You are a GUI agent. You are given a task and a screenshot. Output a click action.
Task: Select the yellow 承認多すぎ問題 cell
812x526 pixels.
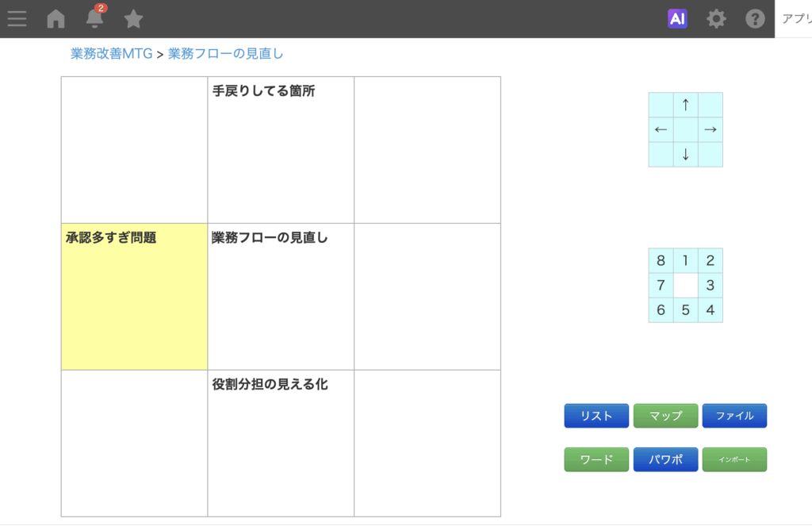[134, 296]
